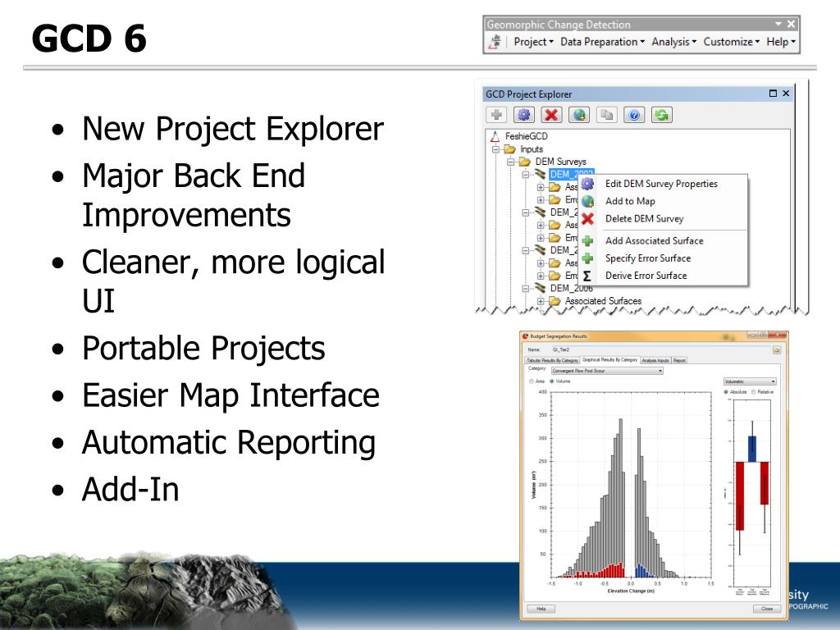Select the FeshieGCD project label
This screenshot has height=630, width=840.
click(526, 136)
